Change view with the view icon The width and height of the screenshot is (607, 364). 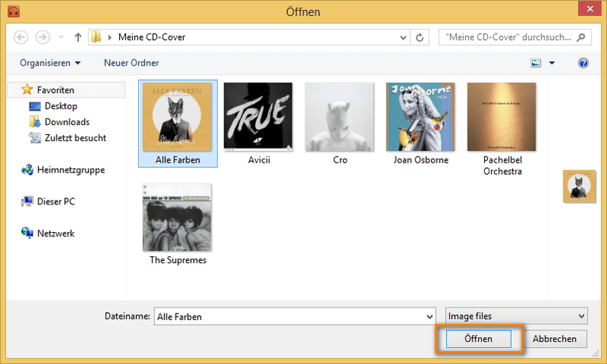(x=536, y=63)
